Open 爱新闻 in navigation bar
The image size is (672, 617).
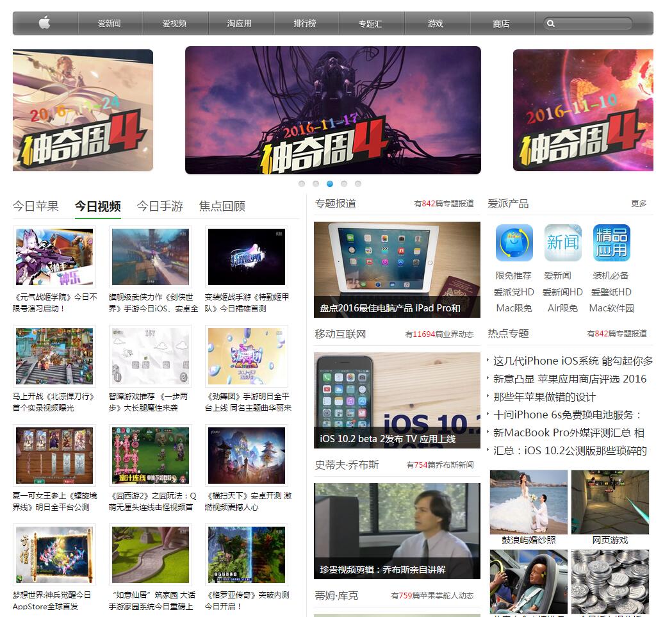(109, 24)
